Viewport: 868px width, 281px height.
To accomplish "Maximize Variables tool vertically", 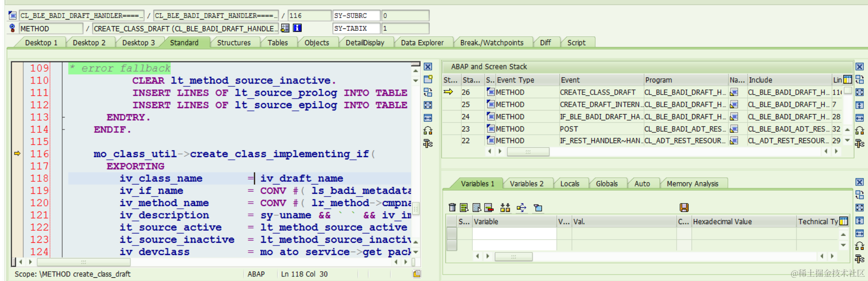I will point(860,220).
